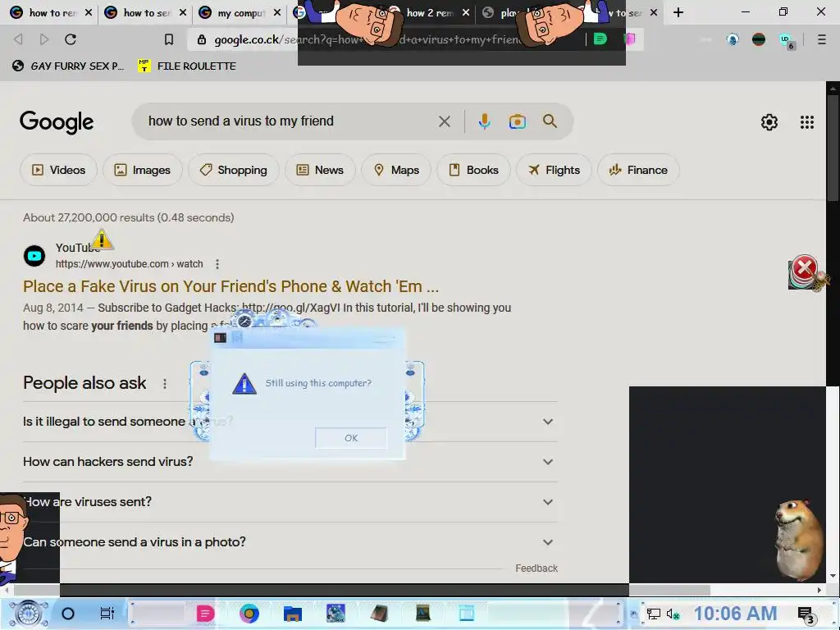Screen dimensions: 840x630
Task: Open the notification center with 3 alerts
Action: click(806, 615)
